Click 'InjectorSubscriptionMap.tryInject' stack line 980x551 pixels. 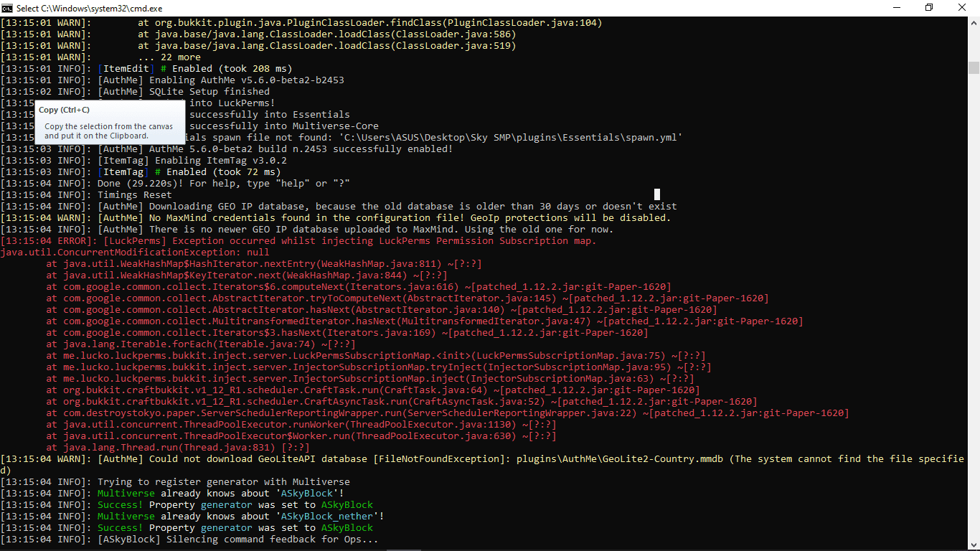tap(379, 367)
